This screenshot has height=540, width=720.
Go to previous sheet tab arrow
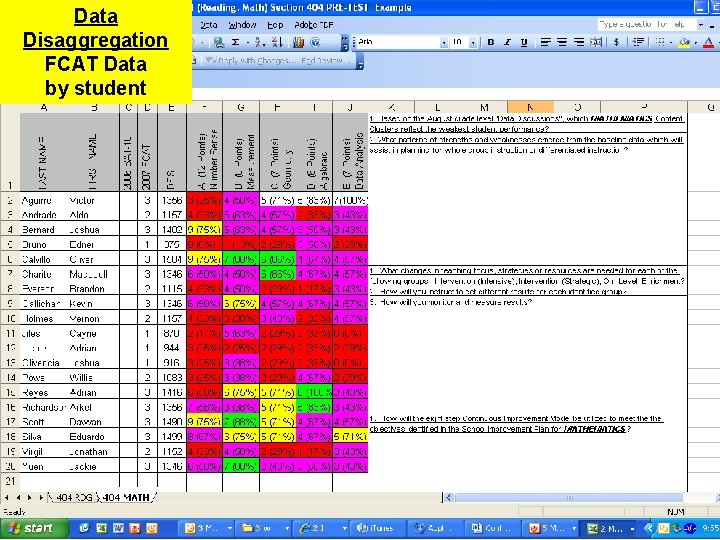point(18,498)
